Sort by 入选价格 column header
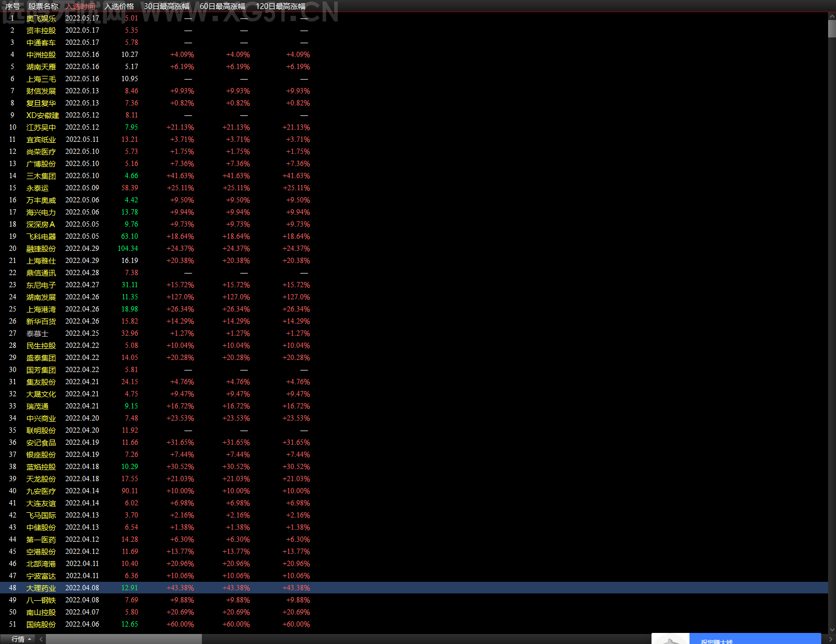 pos(119,6)
